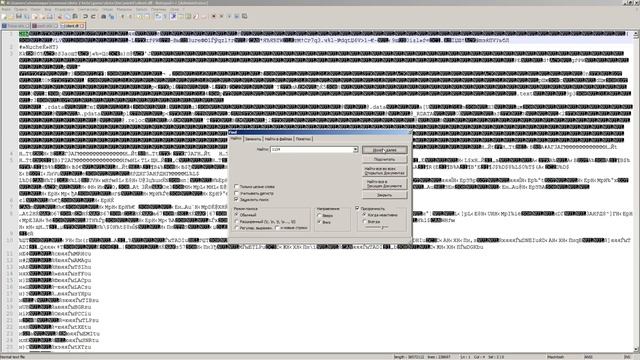Select 'Всегда' transparency radio
Screen dimensions: 640x360
[x=364, y=221]
